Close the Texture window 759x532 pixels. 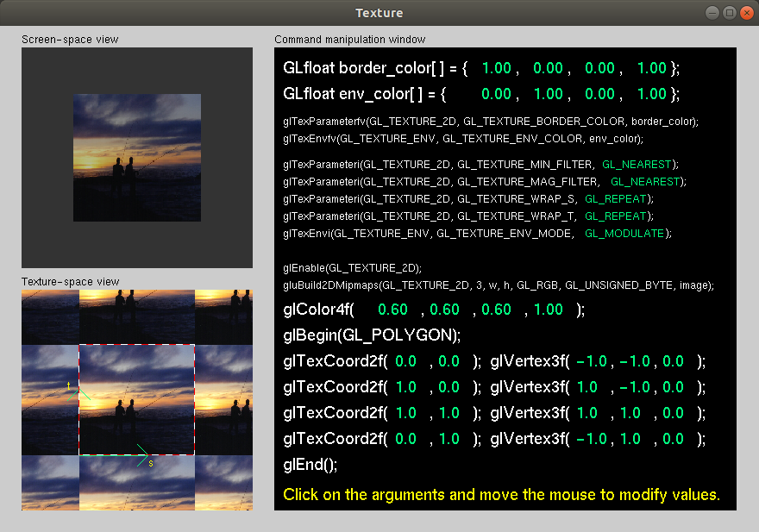tap(745, 13)
